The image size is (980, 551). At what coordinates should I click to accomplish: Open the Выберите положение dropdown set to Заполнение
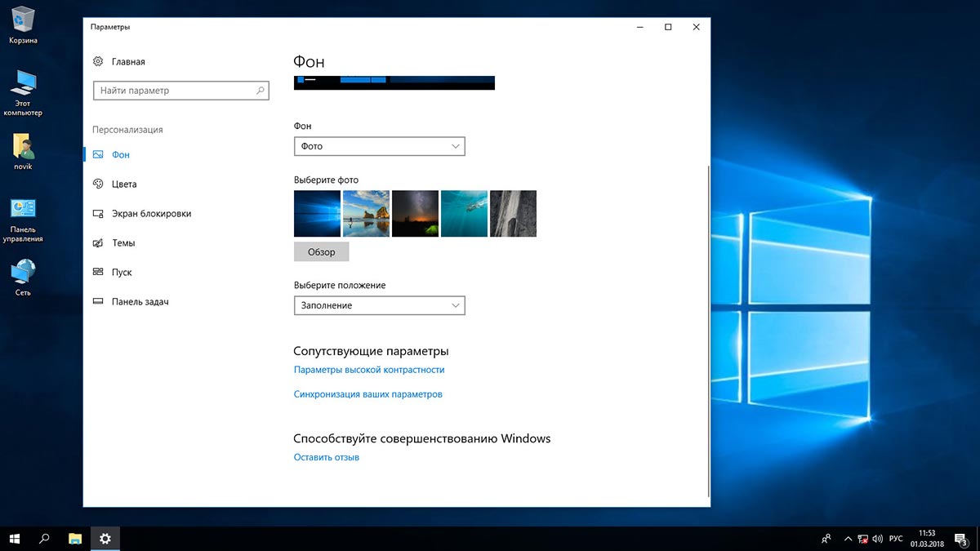pos(379,305)
